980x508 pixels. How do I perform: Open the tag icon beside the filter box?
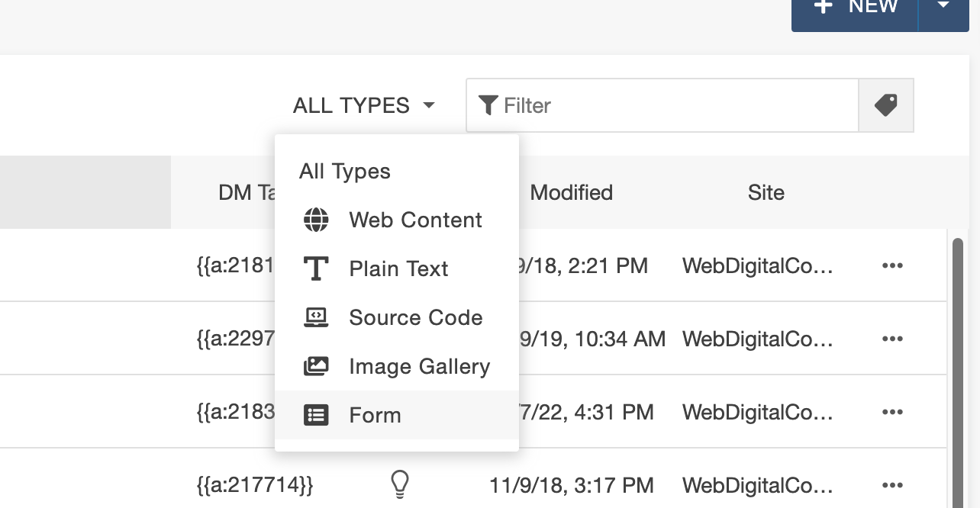[885, 104]
